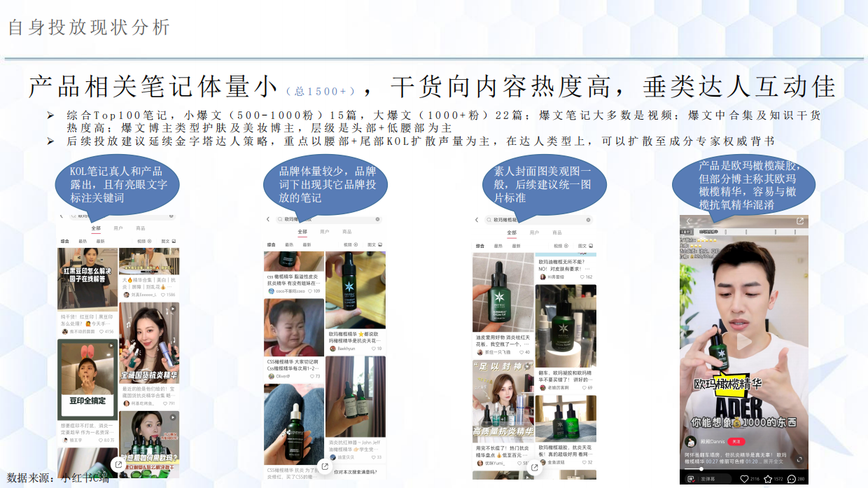The height and width of the screenshot is (488, 868).
Task: Select slide title 自身投放现状分析
Action: point(90,27)
